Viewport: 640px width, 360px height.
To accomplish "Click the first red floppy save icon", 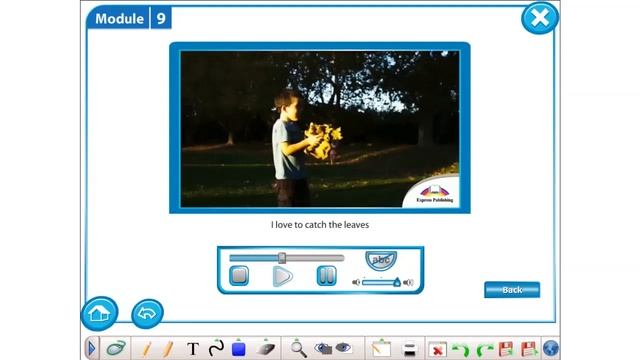I will (506, 349).
